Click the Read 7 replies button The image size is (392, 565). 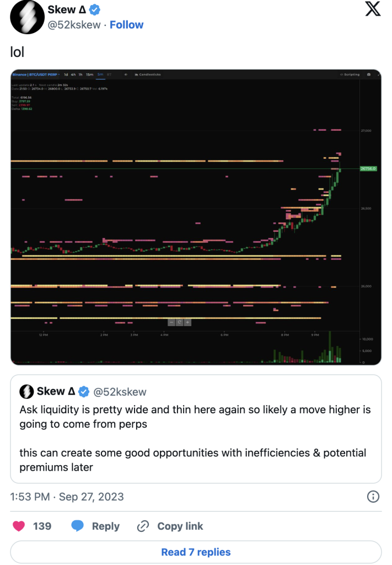point(196,552)
